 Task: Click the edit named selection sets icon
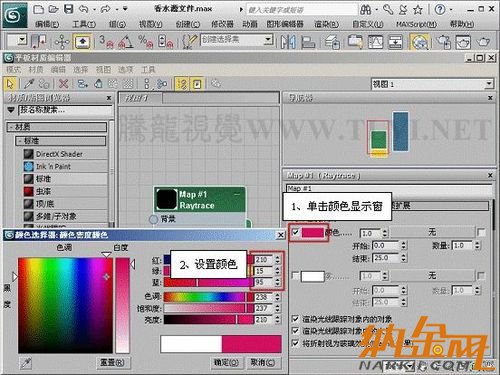pos(189,42)
